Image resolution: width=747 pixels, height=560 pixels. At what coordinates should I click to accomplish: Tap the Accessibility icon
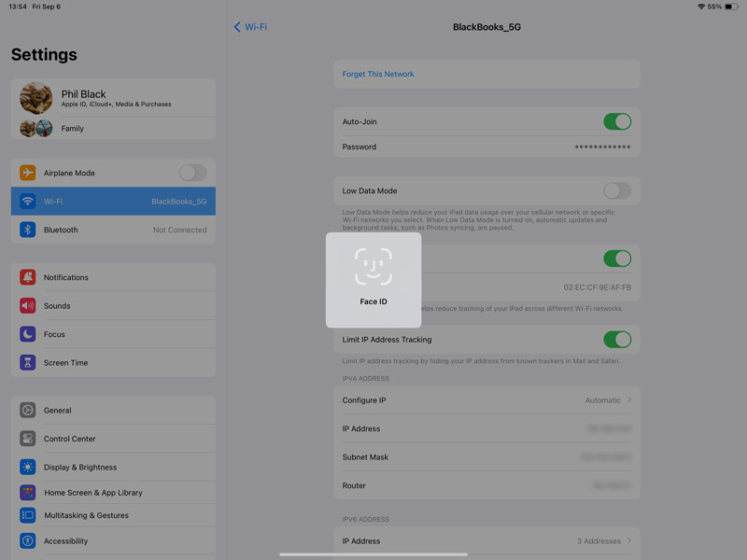pyautogui.click(x=28, y=541)
